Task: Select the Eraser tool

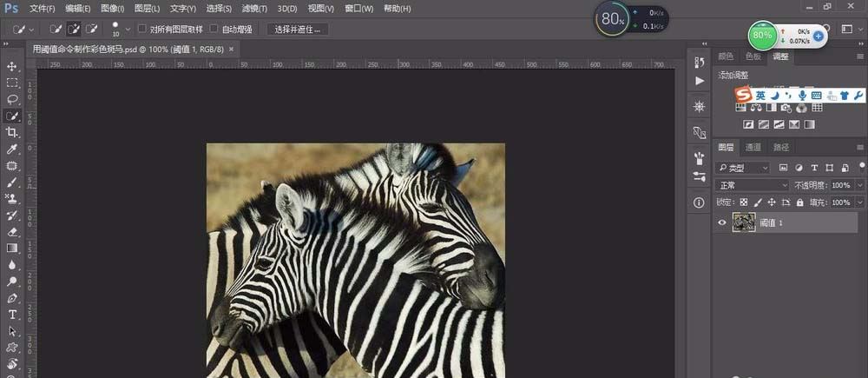Action: [x=12, y=232]
